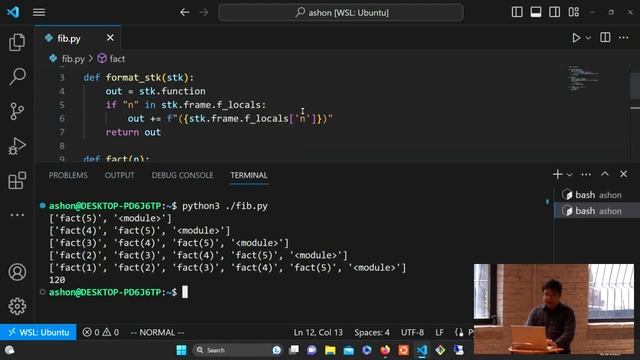640x360 pixels.
Task: Switch to the PROBLEMS panel tab
Action: coord(68,175)
